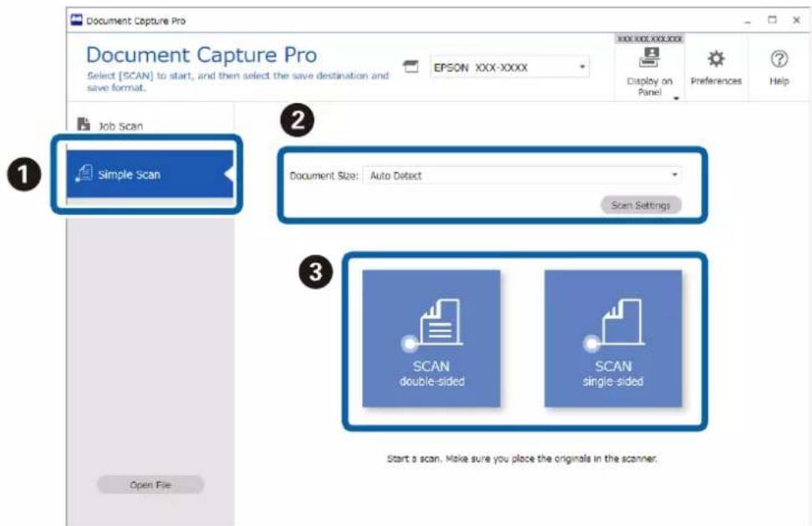812x526 pixels.
Task: Open the Help question mark icon
Action: pos(779,59)
